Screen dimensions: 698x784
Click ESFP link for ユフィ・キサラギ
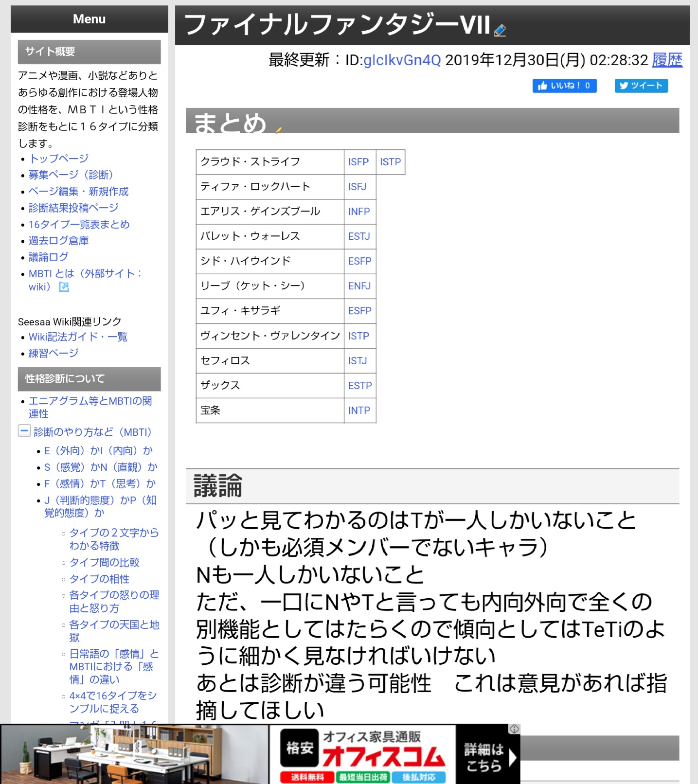tap(360, 311)
